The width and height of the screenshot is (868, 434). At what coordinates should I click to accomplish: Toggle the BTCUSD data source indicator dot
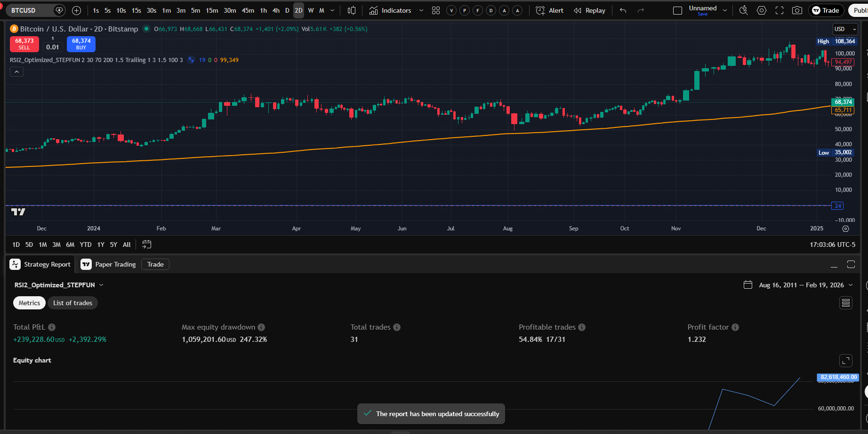[x=146, y=29]
